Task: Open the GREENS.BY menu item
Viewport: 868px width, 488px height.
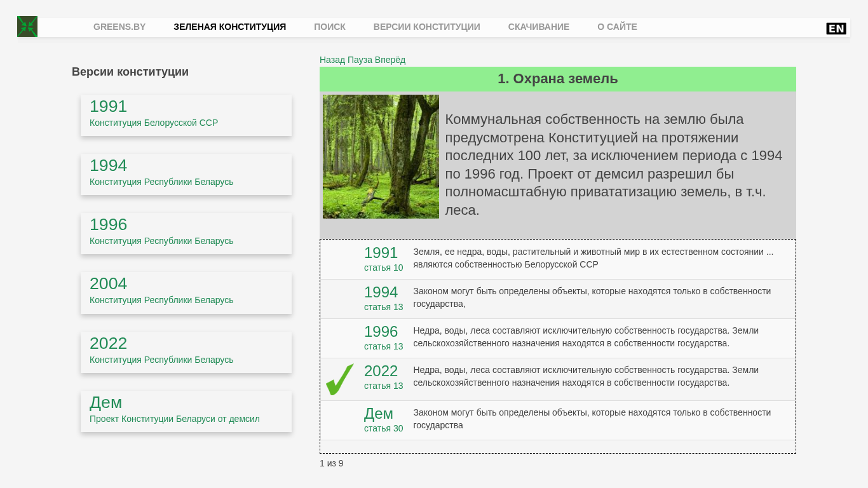Action: point(119,27)
